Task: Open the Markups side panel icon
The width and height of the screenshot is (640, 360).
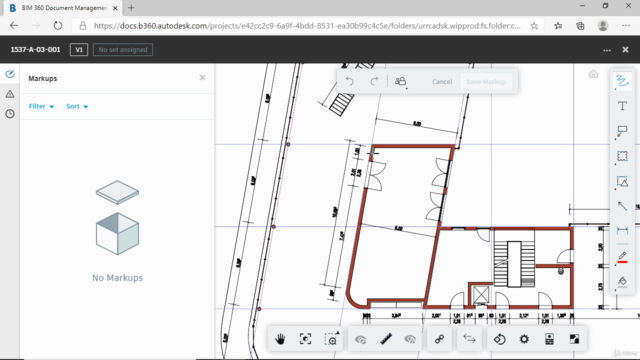Action: (10, 74)
